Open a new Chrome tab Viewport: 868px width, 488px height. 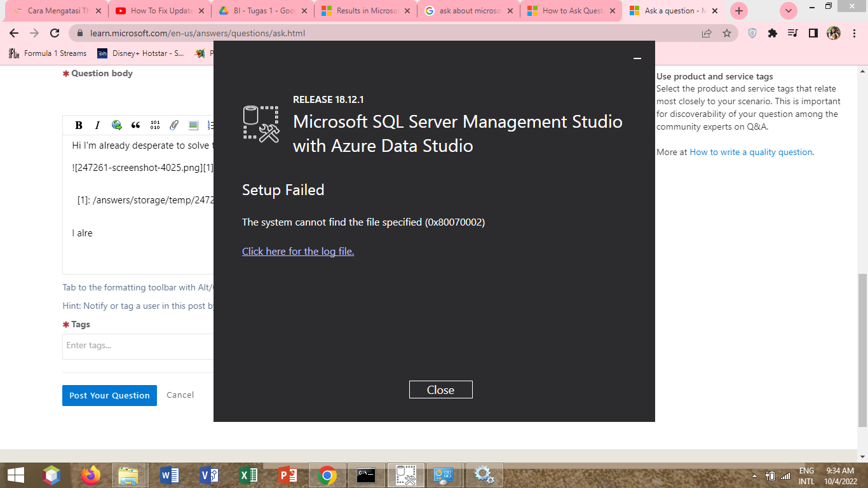pos(738,11)
